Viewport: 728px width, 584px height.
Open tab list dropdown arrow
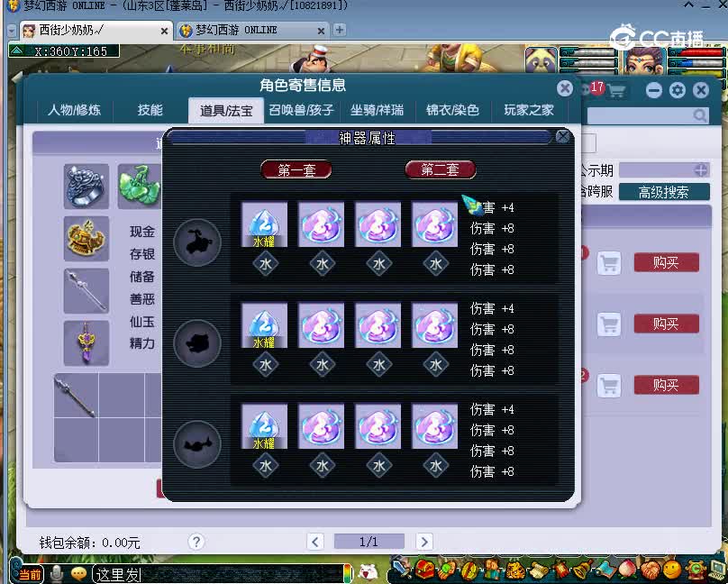pyautogui.click(x=12, y=32)
